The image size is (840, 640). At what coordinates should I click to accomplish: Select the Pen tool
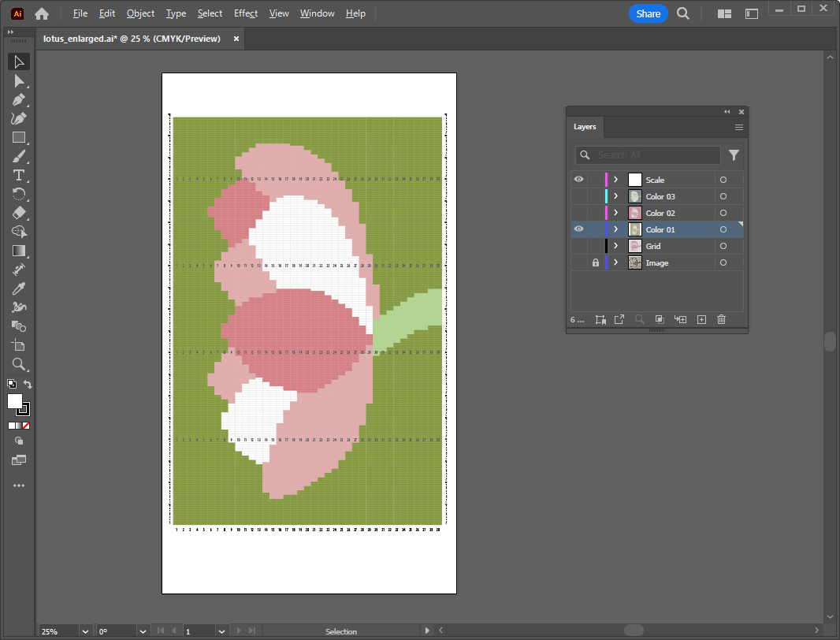(x=19, y=99)
